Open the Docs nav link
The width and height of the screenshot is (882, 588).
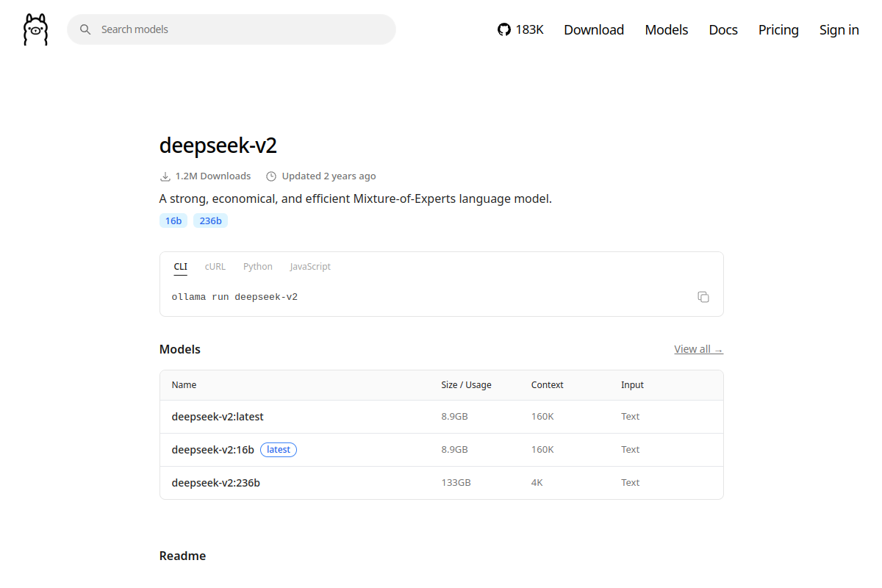(723, 29)
